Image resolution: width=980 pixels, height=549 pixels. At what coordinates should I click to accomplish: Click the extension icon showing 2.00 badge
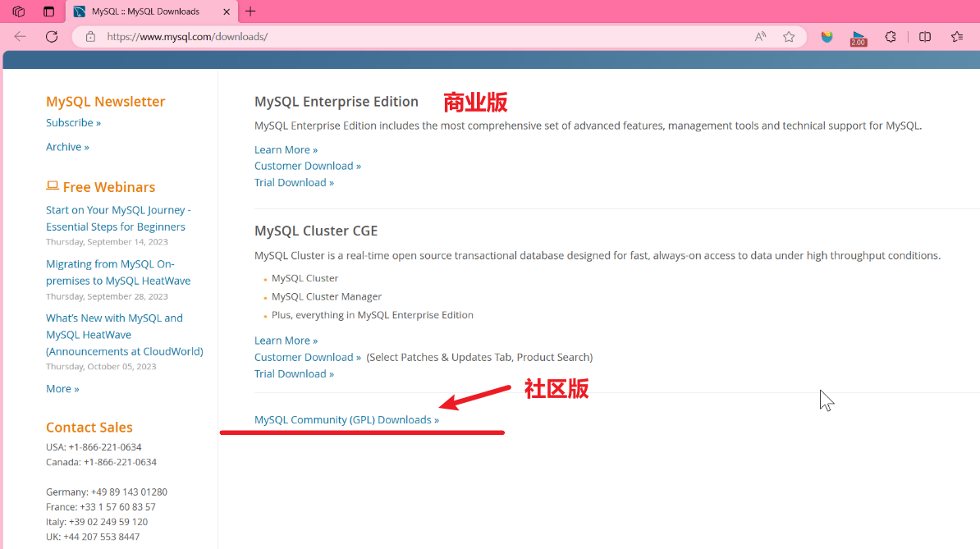pos(858,36)
